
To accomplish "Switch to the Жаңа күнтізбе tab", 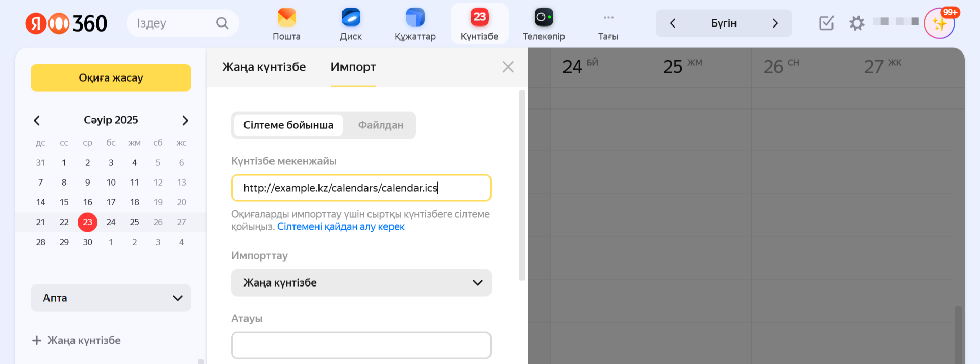I will (264, 67).
